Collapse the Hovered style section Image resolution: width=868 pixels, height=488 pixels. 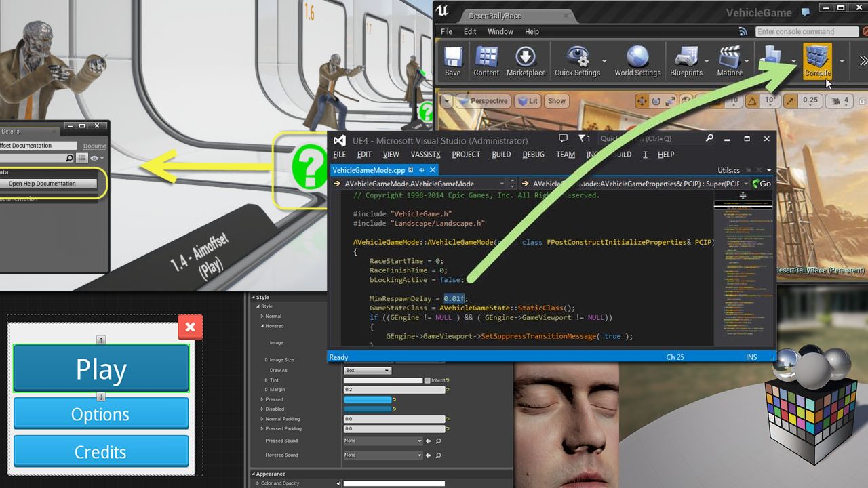[x=262, y=326]
